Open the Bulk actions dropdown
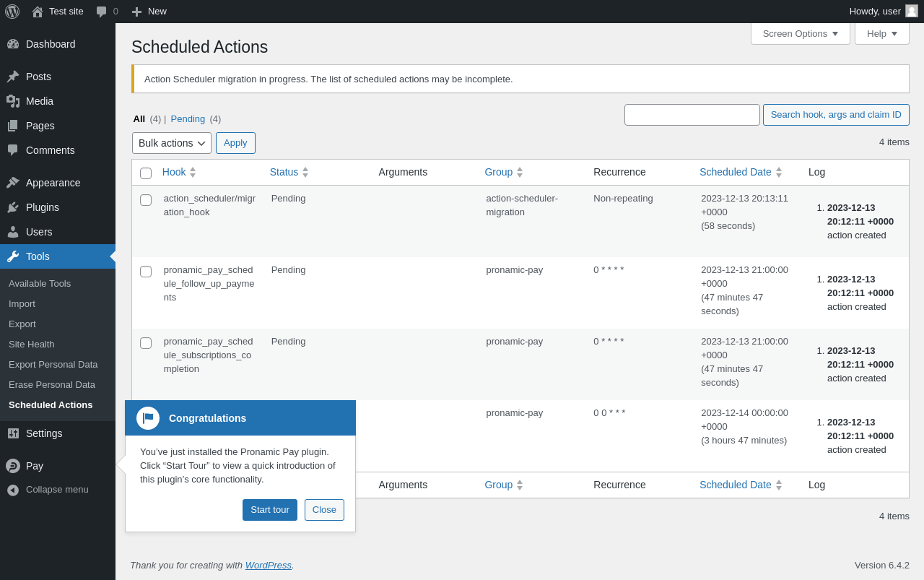This screenshot has height=580, width=924. pos(172,143)
